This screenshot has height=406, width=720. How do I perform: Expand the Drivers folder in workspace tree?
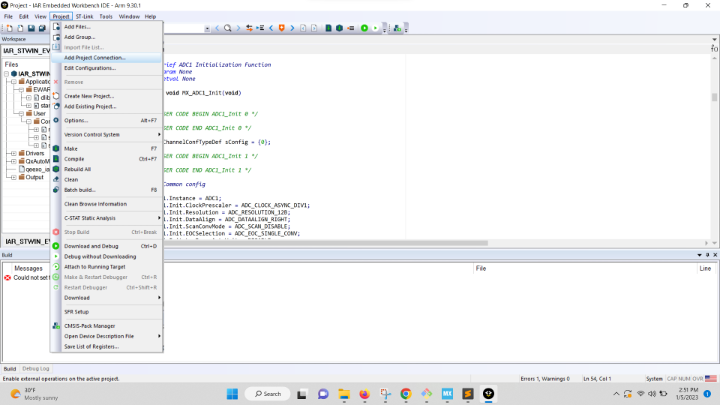[x=14, y=153]
